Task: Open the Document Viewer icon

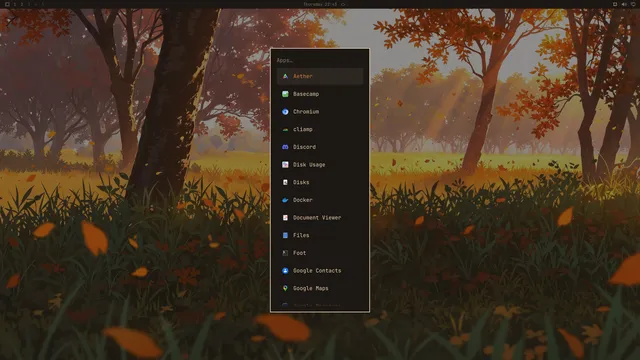Action: click(285, 218)
